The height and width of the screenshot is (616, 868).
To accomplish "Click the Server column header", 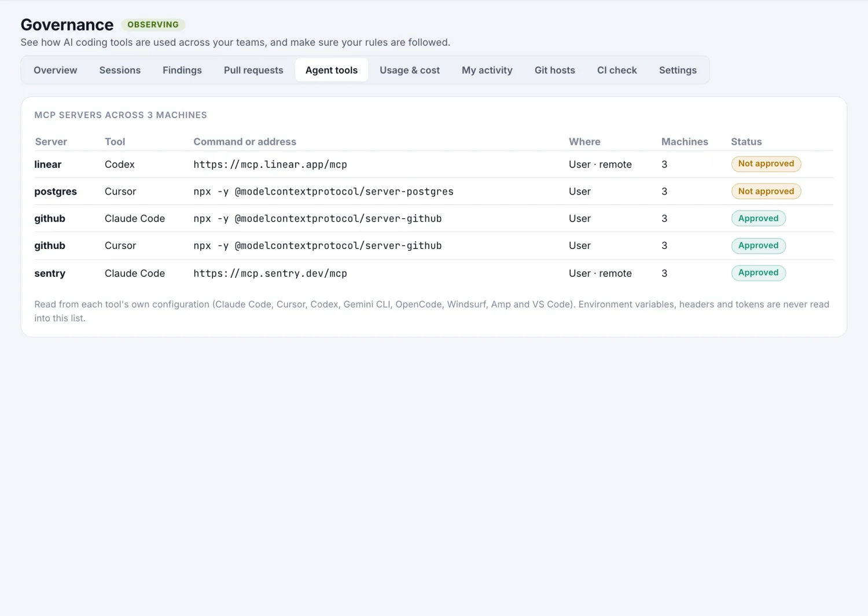I will 51,142.
